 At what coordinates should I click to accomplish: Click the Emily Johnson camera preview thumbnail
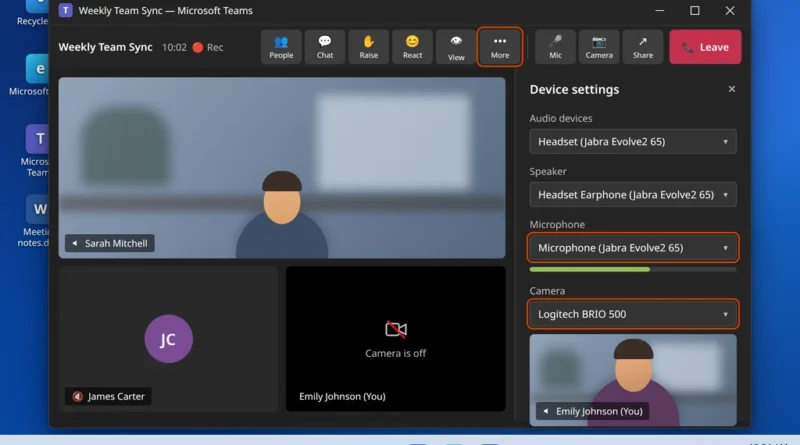pyautogui.click(x=633, y=380)
